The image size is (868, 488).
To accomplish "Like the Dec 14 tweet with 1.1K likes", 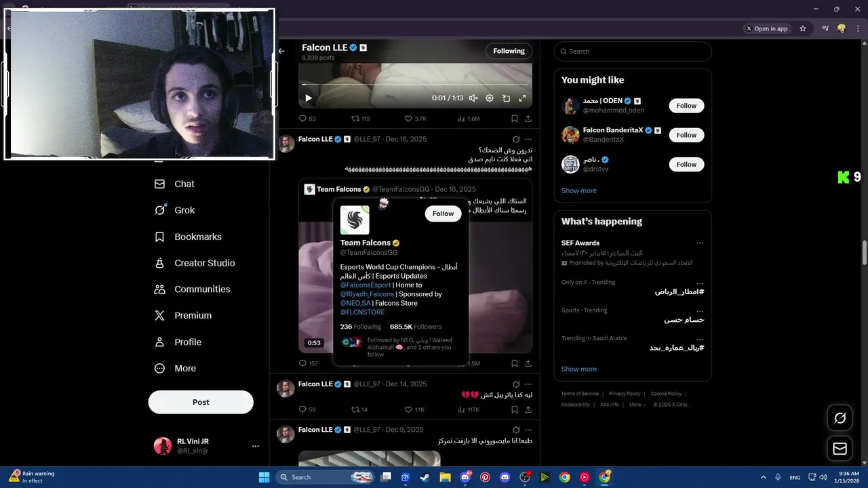I will (x=414, y=409).
